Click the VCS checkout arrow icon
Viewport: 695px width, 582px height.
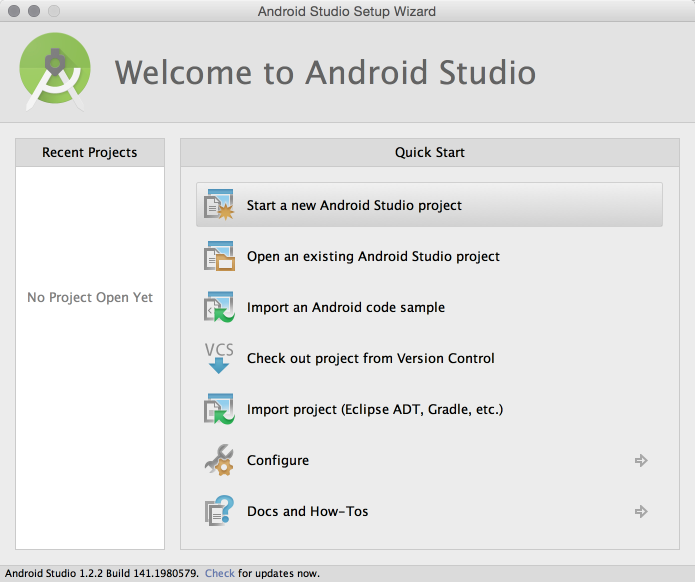coord(219,358)
